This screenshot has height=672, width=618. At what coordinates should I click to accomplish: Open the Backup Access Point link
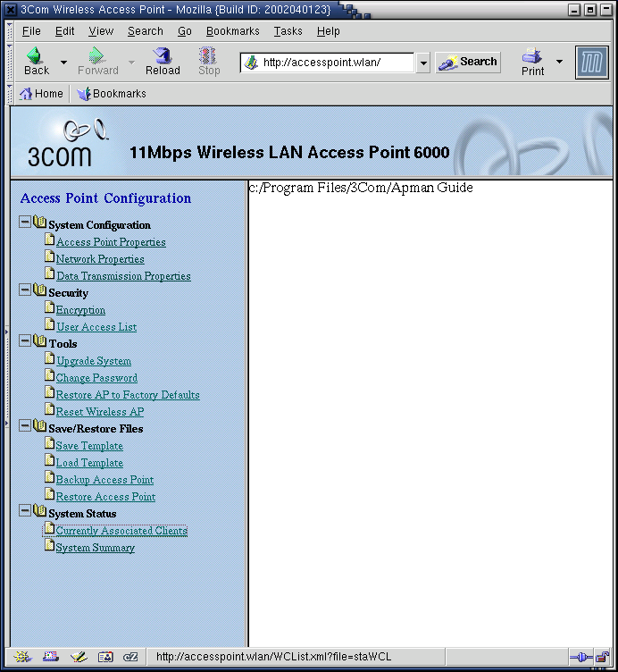[104, 480]
